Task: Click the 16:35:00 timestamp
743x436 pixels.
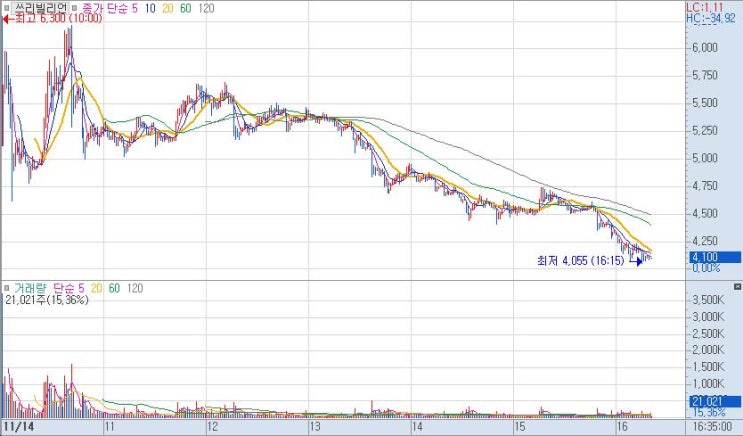Action: coord(713,427)
